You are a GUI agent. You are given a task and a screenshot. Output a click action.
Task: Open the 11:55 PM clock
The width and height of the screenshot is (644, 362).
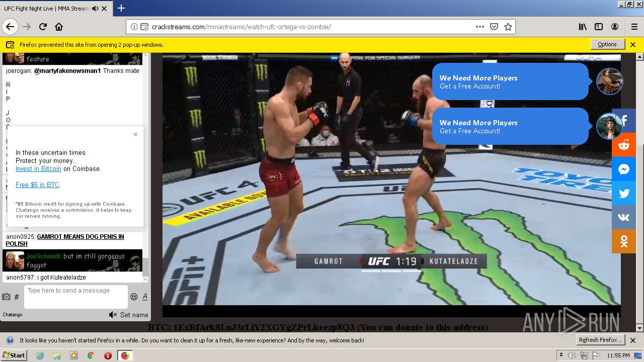click(x=618, y=355)
